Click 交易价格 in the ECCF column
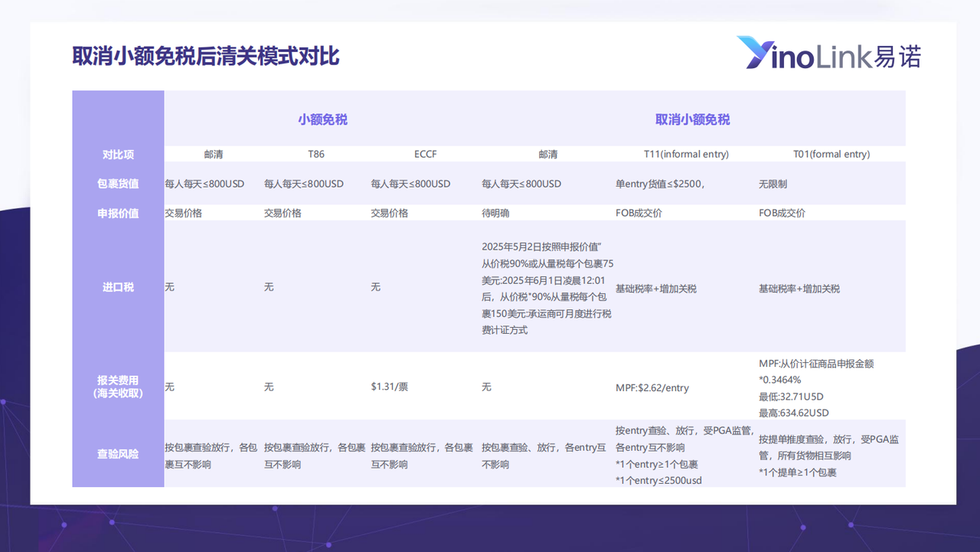980x552 pixels. coord(390,213)
